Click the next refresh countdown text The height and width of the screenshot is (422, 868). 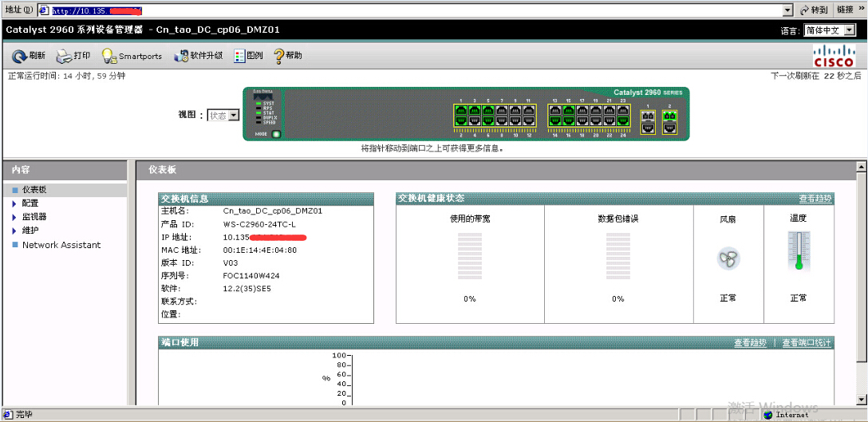tap(816, 76)
